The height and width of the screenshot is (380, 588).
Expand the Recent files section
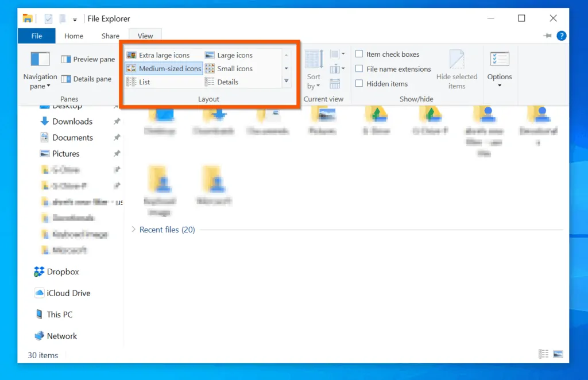(134, 230)
